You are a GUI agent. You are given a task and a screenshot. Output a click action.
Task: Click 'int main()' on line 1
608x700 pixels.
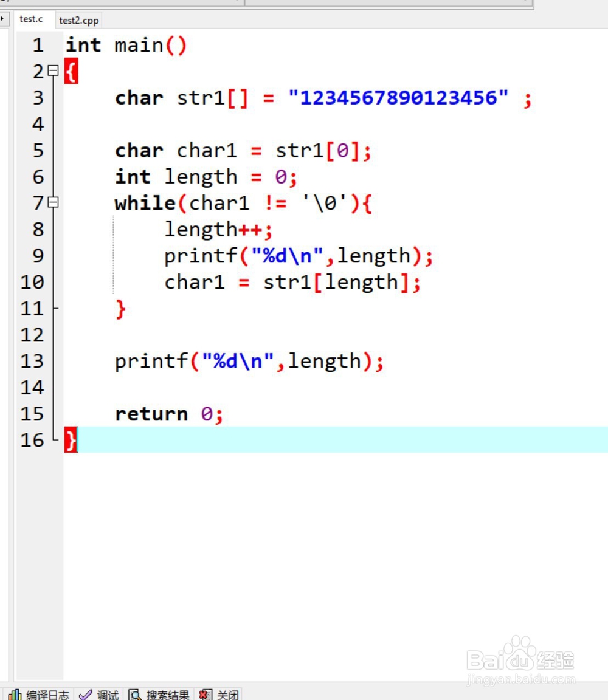pos(126,46)
